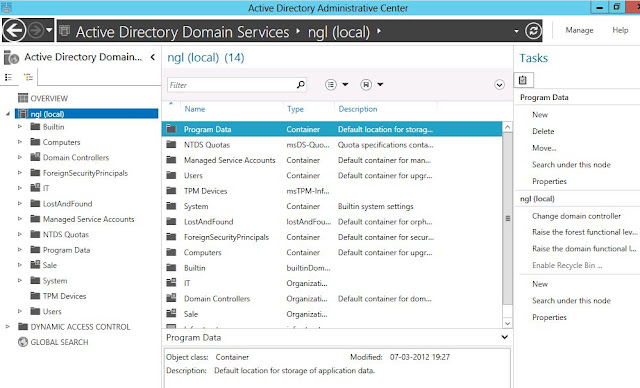The image size is (640, 388).
Task: Click Move... in the Tasks pane
Action: click(544, 148)
